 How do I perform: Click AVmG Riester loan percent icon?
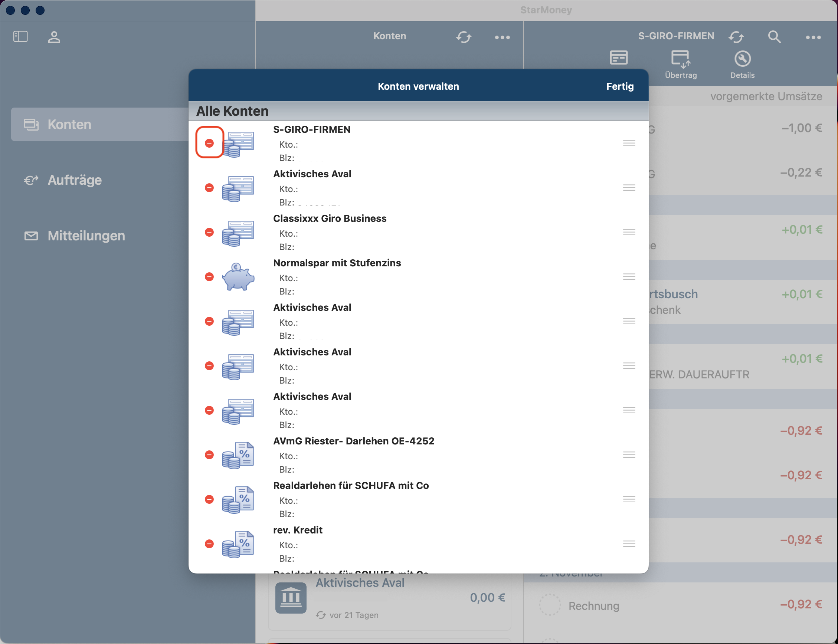tap(238, 456)
